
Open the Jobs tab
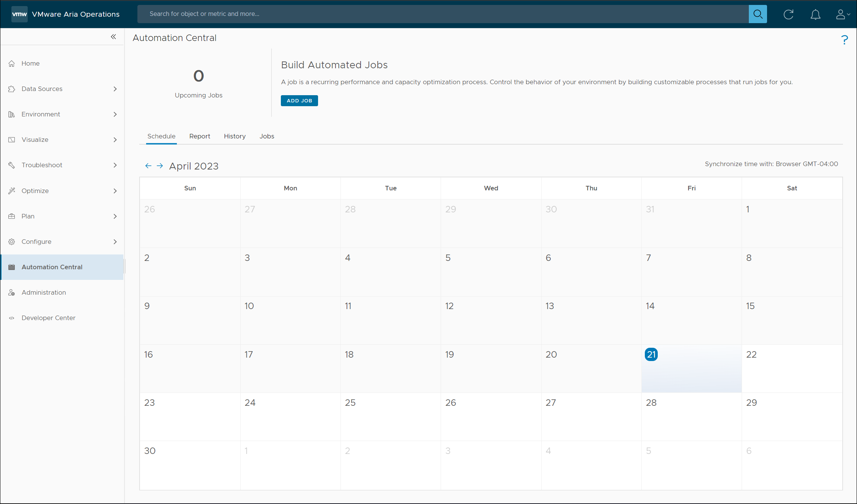[266, 136]
